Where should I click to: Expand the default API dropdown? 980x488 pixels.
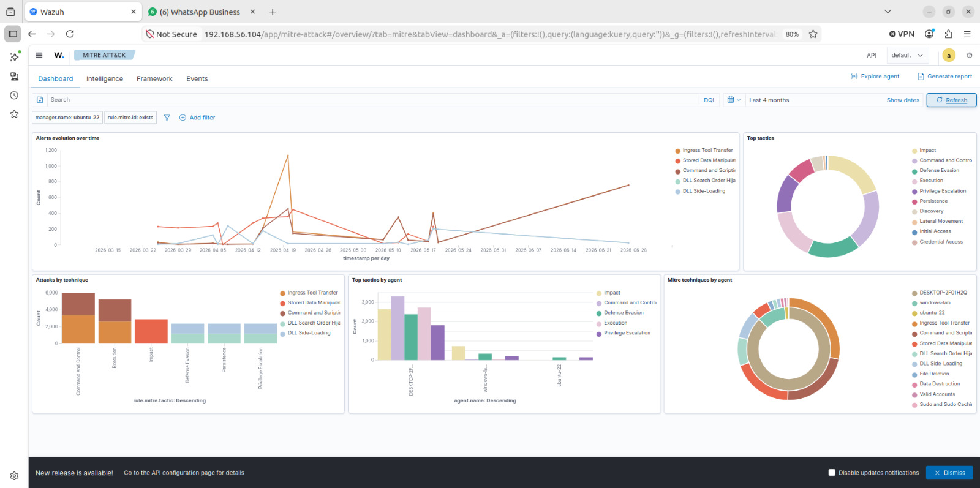click(x=907, y=55)
